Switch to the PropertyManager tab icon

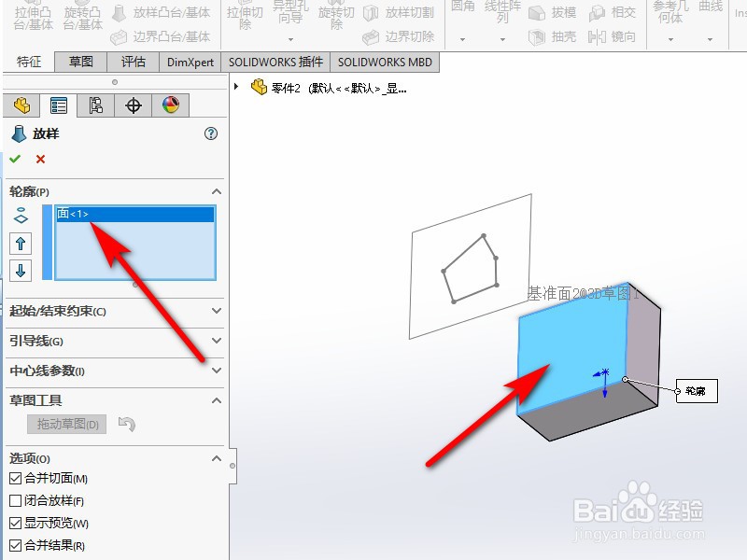[59, 105]
